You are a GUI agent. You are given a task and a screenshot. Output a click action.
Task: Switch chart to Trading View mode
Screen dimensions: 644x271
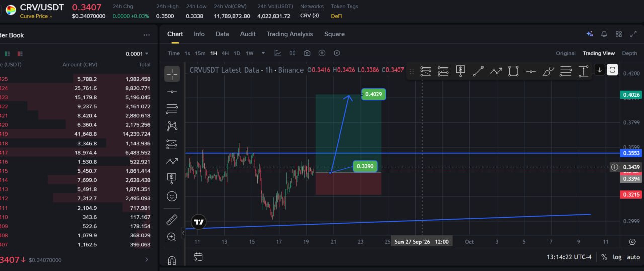[x=599, y=53]
